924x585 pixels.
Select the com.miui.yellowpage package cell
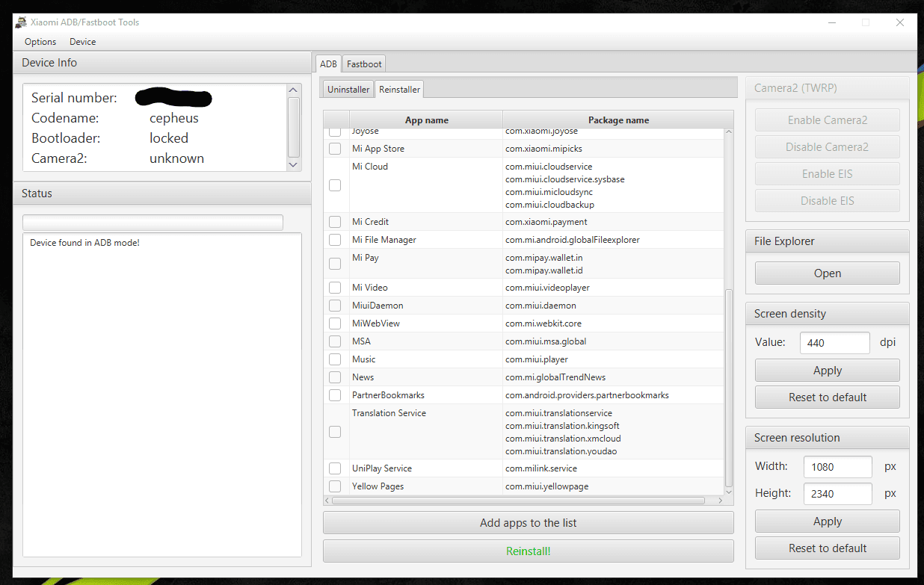[x=614, y=486]
